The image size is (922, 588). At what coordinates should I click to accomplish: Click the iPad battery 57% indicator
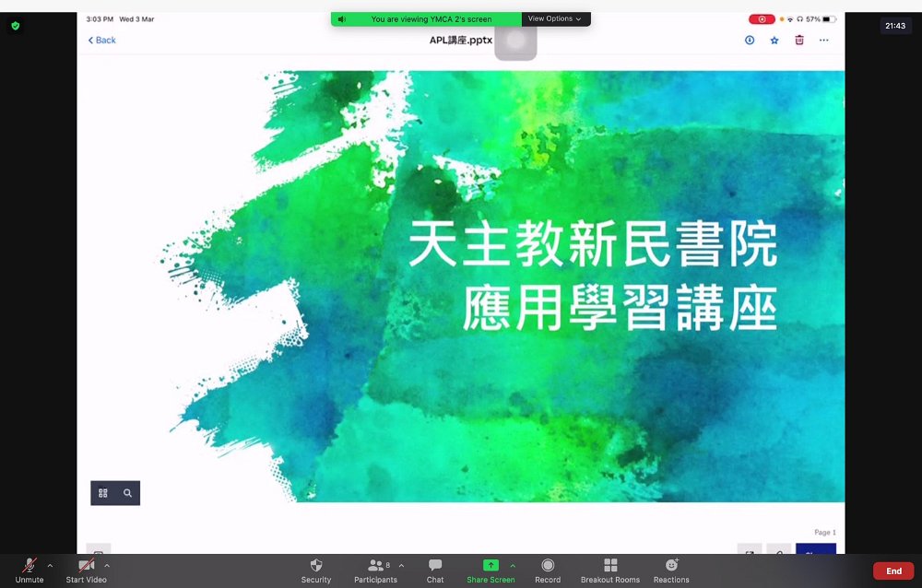click(x=821, y=19)
